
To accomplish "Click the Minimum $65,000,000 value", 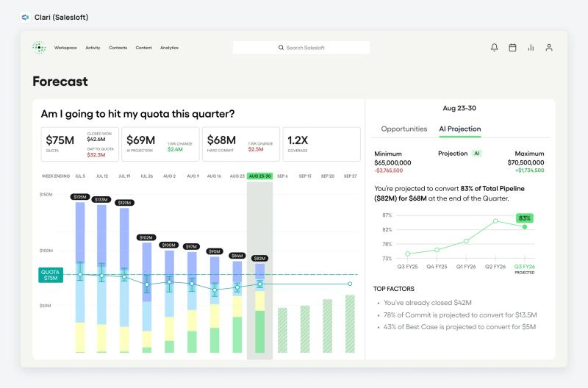I will click(392, 162).
